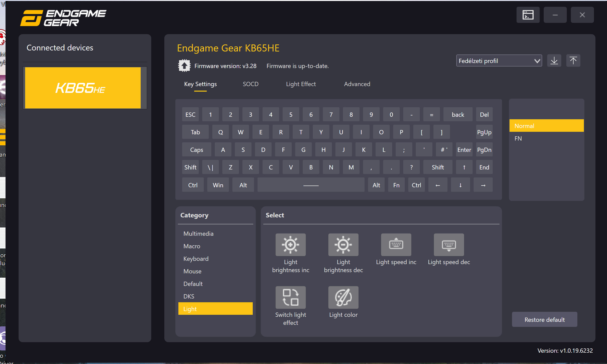Select the right arrow key
The image size is (607, 364).
pos(483,185)
